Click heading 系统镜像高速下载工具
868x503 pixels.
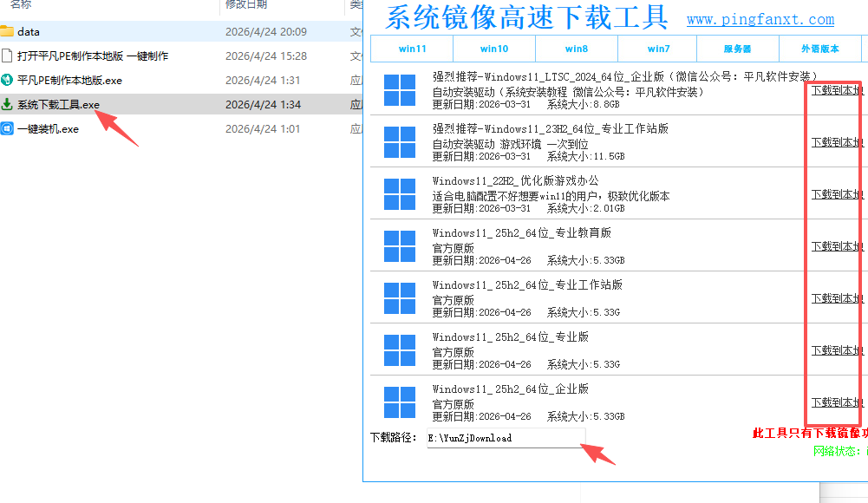click(526, 17)
